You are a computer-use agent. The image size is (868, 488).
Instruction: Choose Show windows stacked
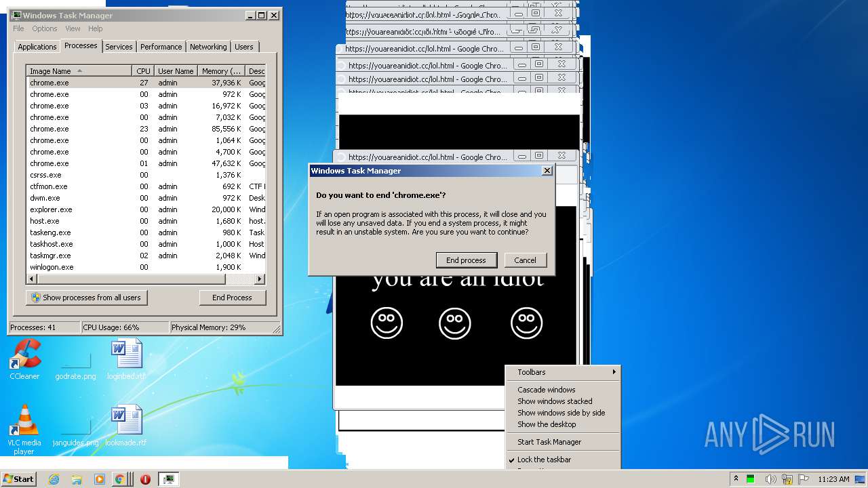(563, 401)
